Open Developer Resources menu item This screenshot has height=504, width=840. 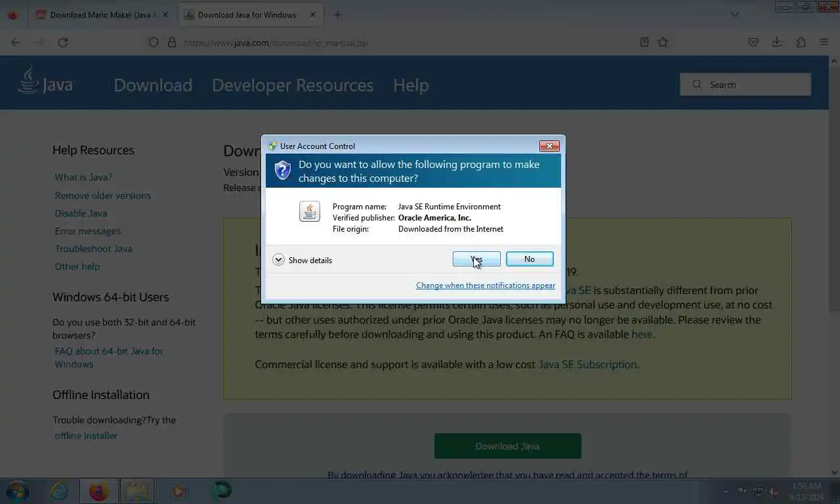(293, 85)
